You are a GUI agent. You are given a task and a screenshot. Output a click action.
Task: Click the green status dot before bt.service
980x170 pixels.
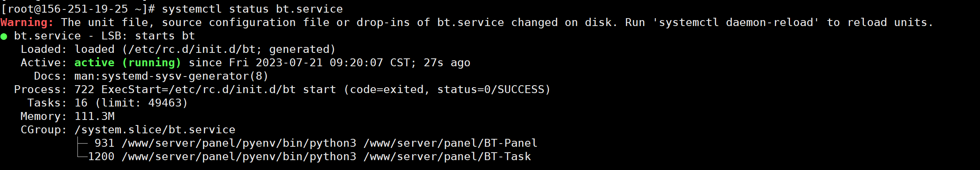(x=4, y=37)
